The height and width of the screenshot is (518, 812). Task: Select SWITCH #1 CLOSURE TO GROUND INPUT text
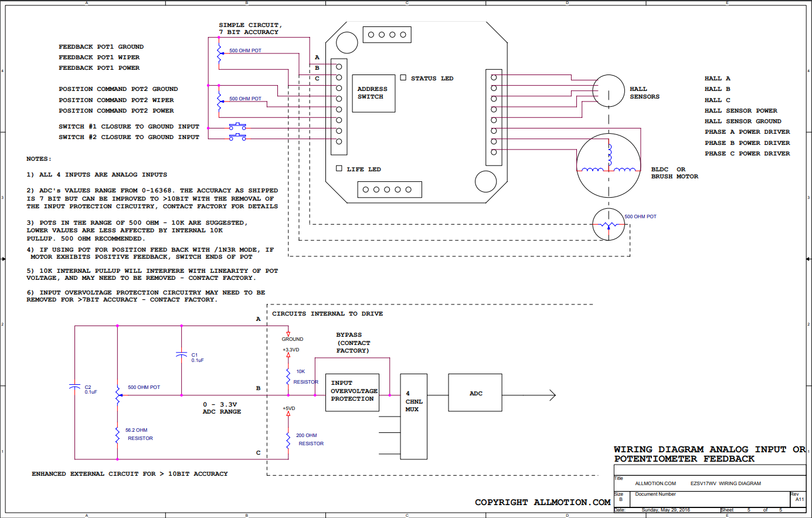tap(129, 126)
